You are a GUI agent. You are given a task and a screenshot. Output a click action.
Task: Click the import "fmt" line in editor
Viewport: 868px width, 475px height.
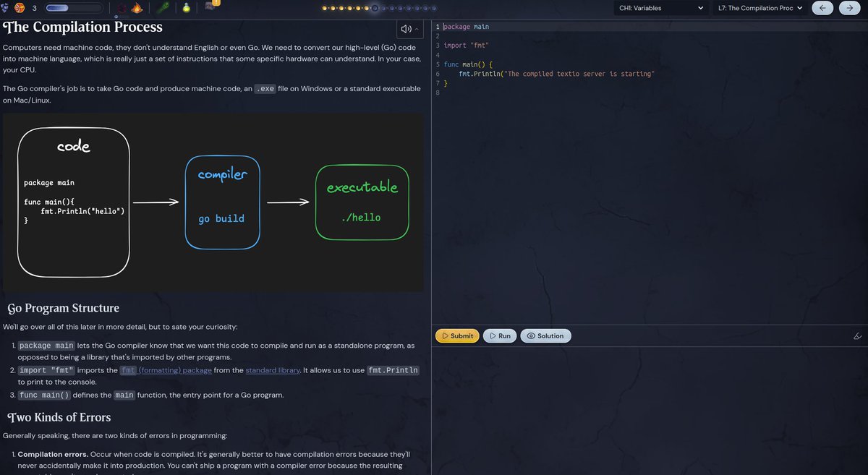[466, 46]
